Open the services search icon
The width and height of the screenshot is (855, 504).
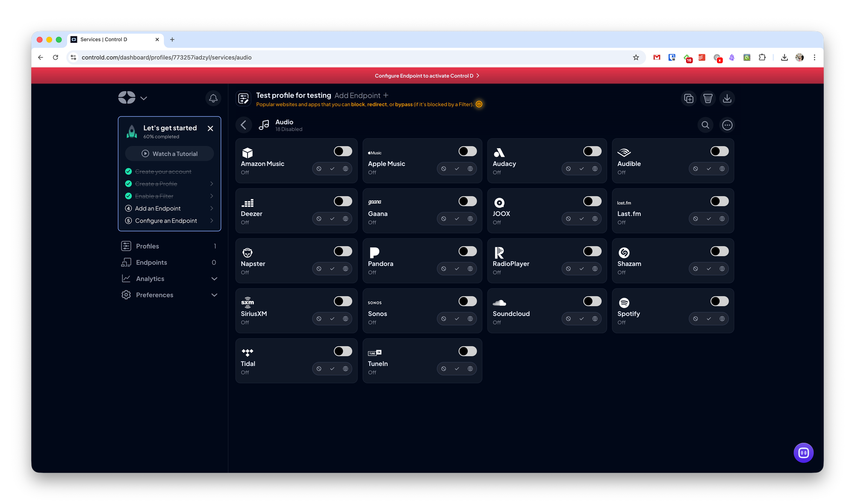point(705,125)
